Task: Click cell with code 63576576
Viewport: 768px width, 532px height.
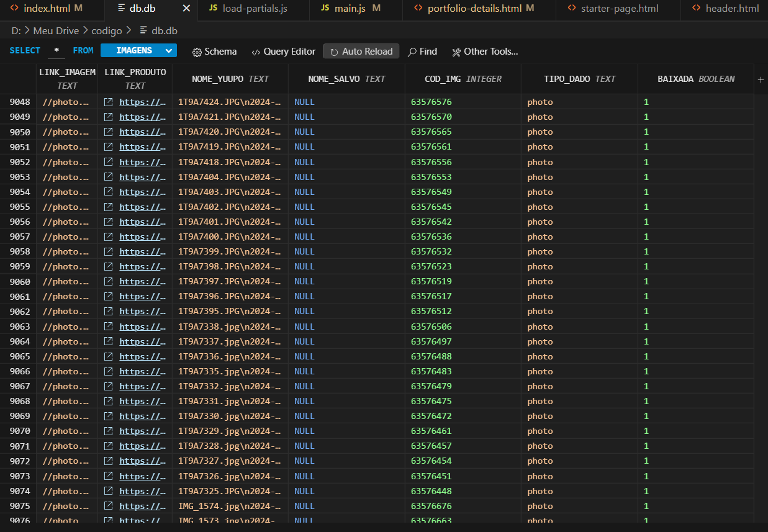Action: click(x=463, y=102)
